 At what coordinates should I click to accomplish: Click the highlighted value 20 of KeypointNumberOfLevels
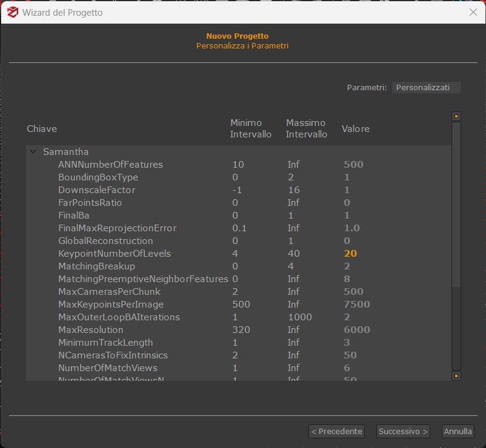[x=350, y=253]
